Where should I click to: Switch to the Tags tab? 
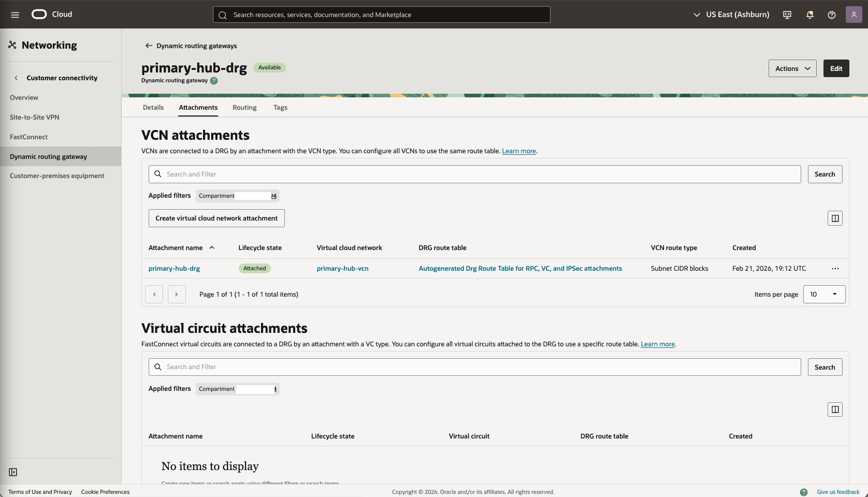click(x=280, y=107)
